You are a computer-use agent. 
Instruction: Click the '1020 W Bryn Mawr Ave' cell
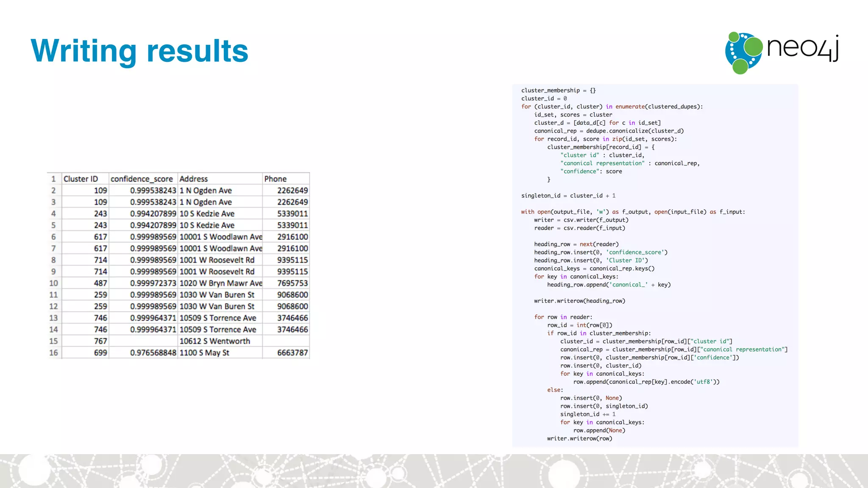[x=220, y=283]
